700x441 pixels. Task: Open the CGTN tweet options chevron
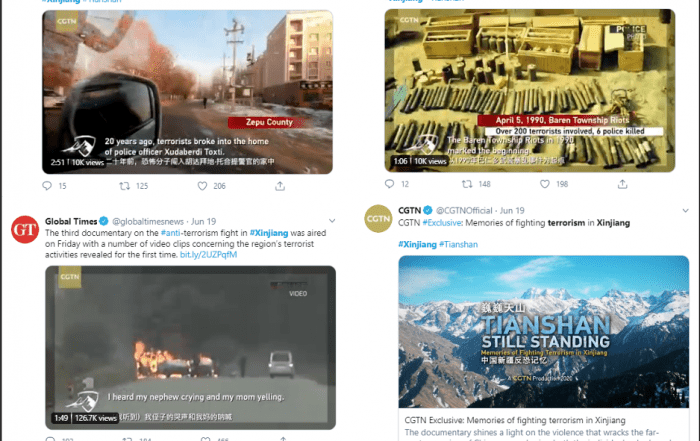(x=685, y=210)
